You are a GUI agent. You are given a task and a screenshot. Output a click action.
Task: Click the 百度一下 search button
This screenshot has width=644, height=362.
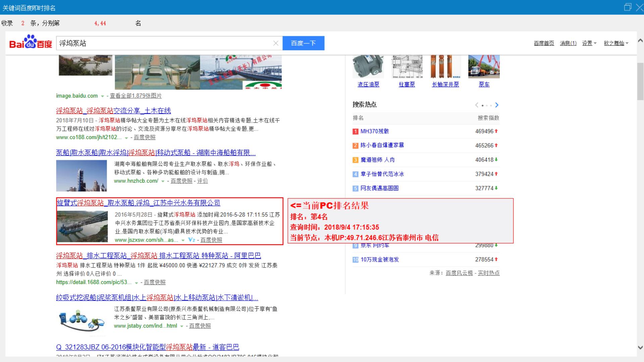point(303,43)
